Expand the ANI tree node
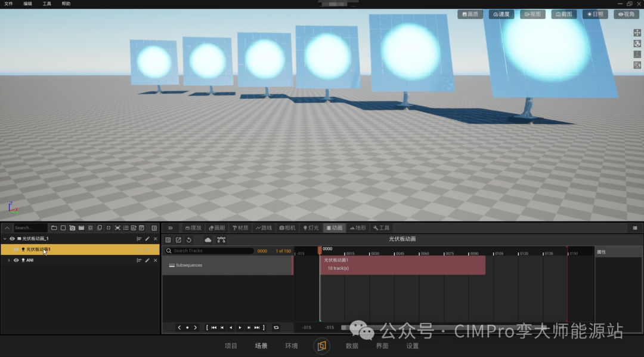 (8, 260)
